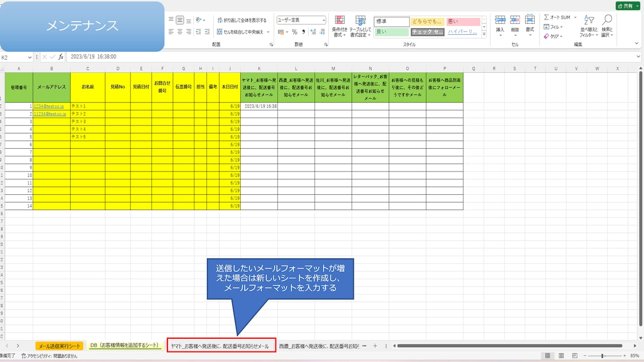Expand the cell styles gallery
The height and width of the screenshot is (362, 644).
click(484, 34)
